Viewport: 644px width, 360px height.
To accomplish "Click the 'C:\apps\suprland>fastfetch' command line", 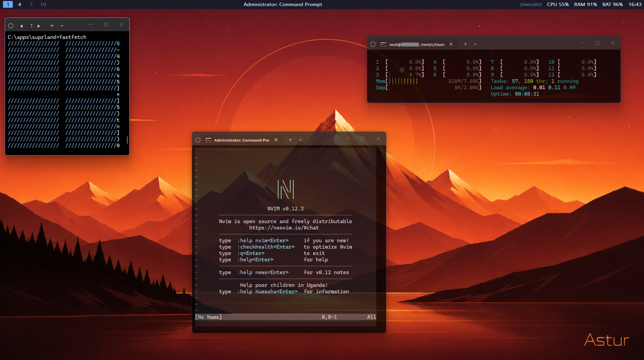I will tap(47, 37).
